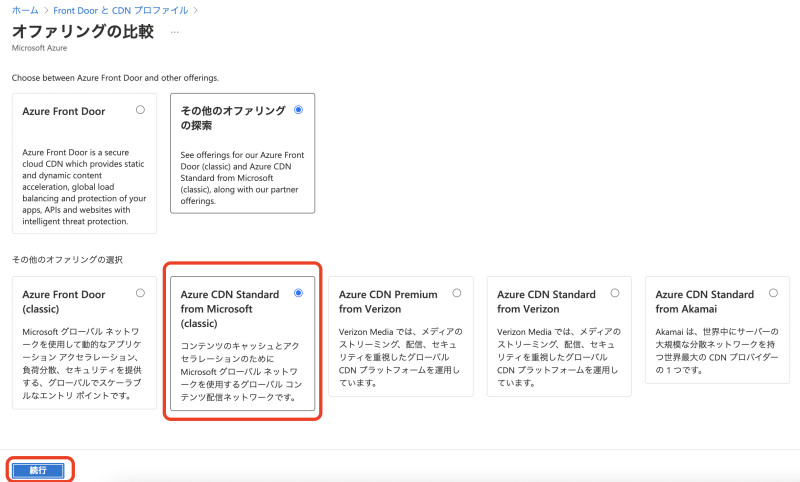
Task: Go to ホーム in the breadcrumb
Action: click(x=25, y=10)
